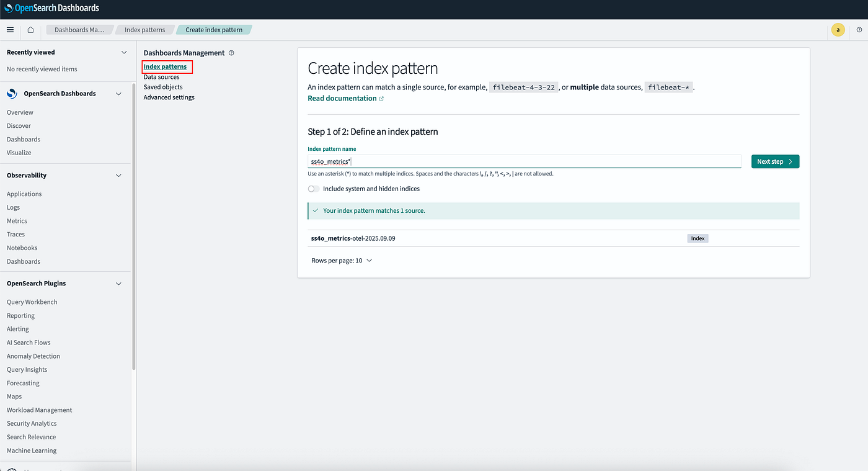This screenshot has height=471, width=868.
Task: Open Logs under Observability
Action: (x=13, y=207)
